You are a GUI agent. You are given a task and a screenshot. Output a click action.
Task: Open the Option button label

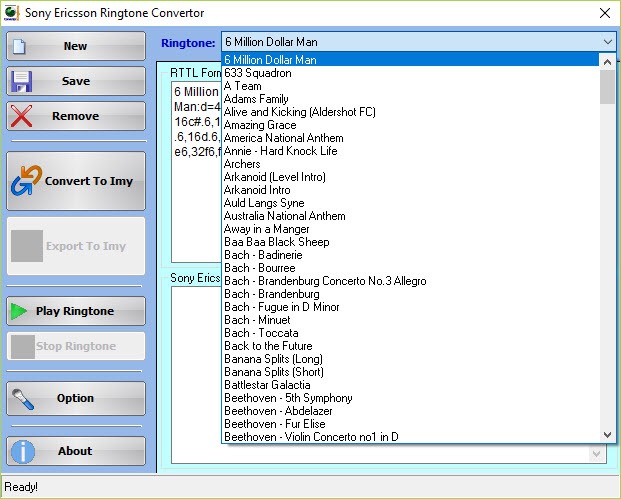75,398
